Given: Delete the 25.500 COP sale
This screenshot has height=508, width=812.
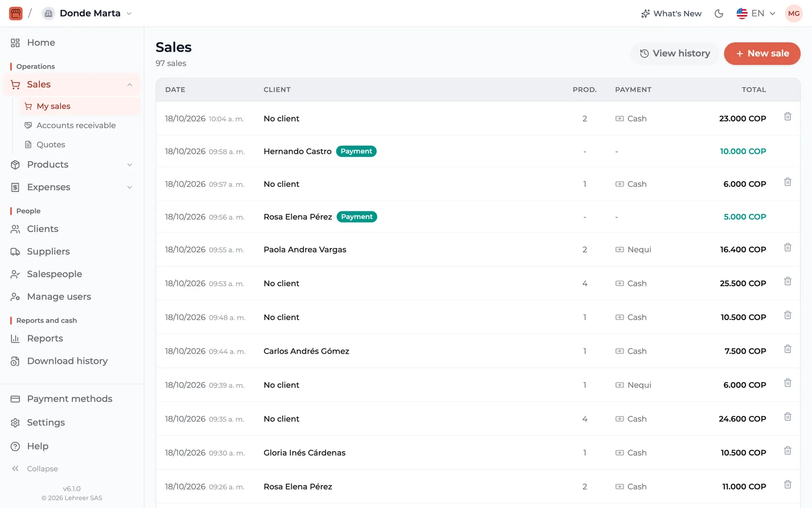Looking at the screenshot, I should click(x=788, y=281).
